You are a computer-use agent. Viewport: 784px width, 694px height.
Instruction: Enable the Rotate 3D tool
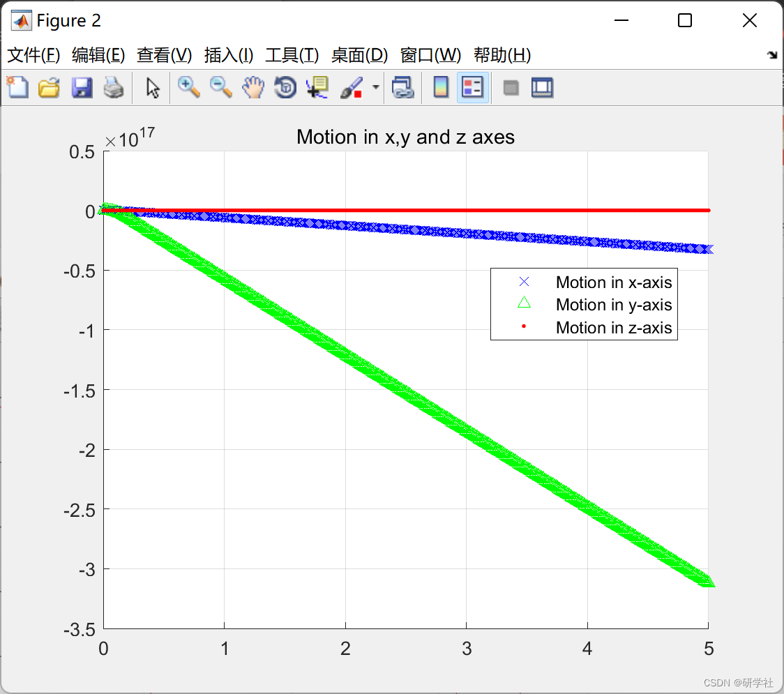(285, 87)
